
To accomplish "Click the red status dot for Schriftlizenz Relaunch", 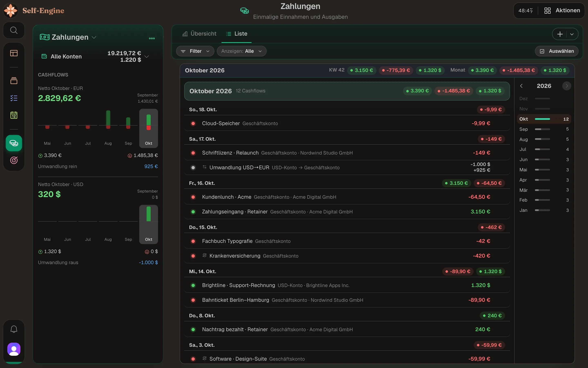I will click(193, 153).
